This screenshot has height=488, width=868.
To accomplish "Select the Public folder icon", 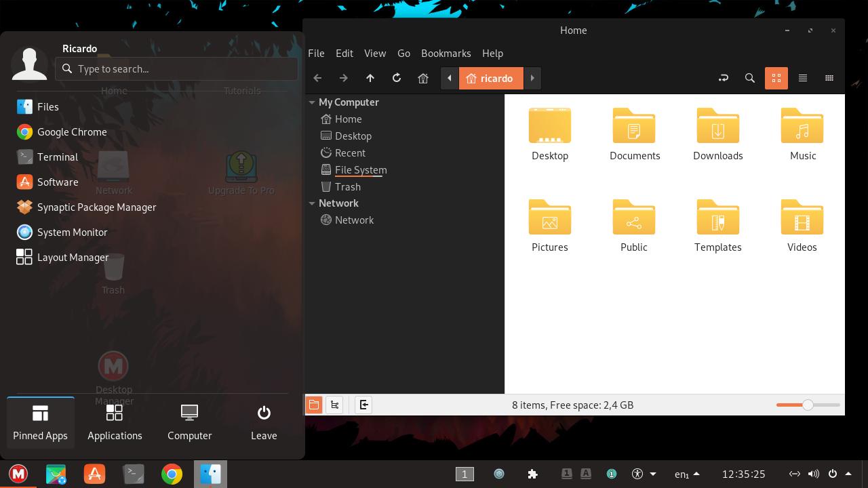I will coord(634,217).
